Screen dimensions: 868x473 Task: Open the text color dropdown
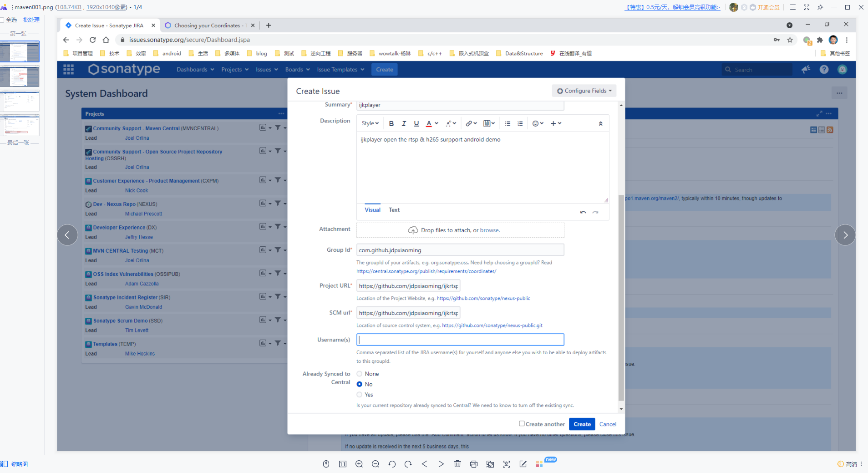click(431, 123)
